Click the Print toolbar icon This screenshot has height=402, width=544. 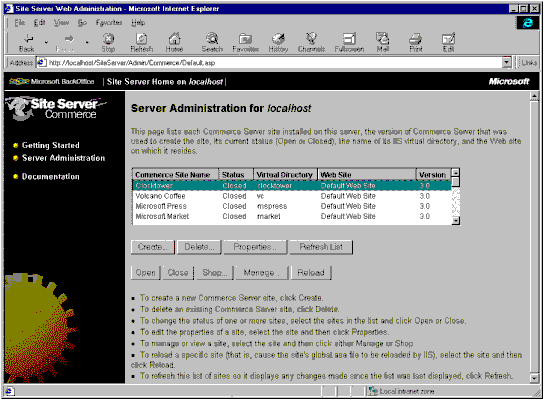click(x=415, y=42)
